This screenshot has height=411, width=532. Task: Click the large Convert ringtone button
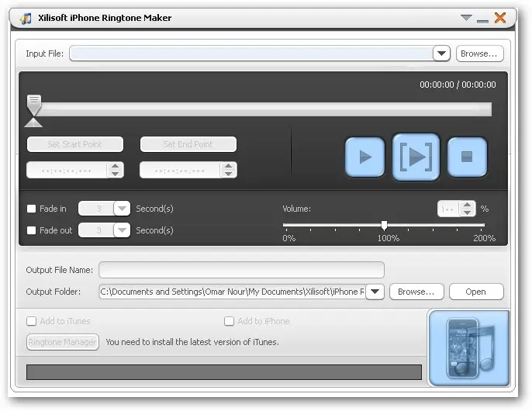tap(469, 348)
